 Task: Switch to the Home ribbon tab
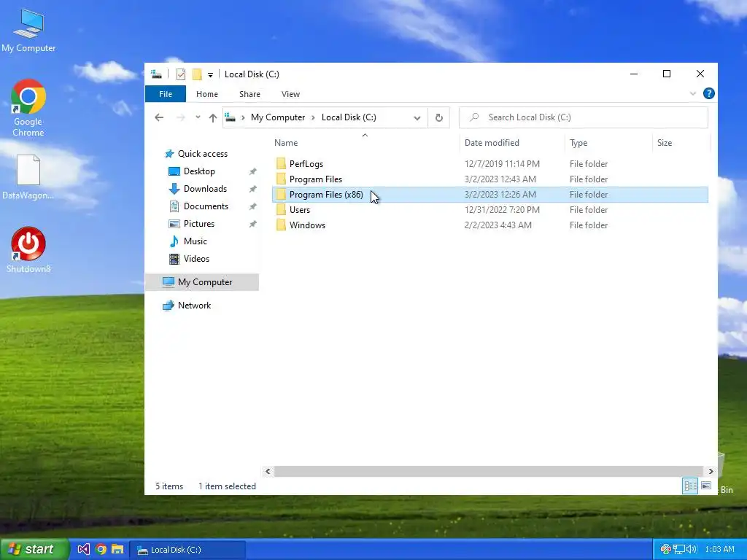coord(206,94)
